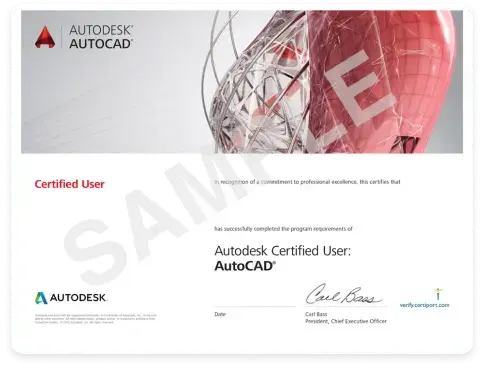Click the red AutoCAD 'A' logo icon
This screenshot has height=366, width=484.
(45, 37)
